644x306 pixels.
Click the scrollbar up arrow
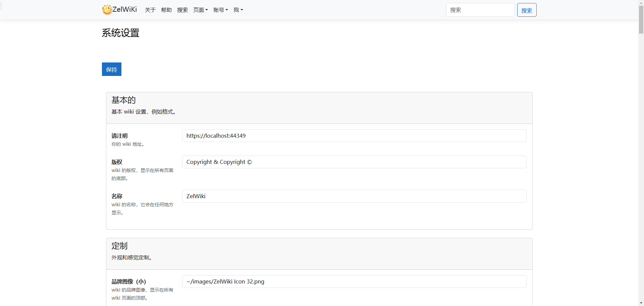641,3
